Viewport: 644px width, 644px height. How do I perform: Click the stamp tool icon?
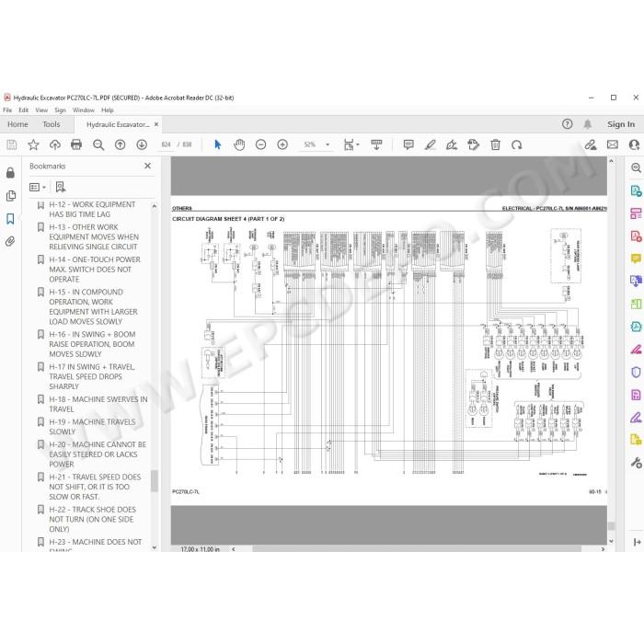coord(473,144)
